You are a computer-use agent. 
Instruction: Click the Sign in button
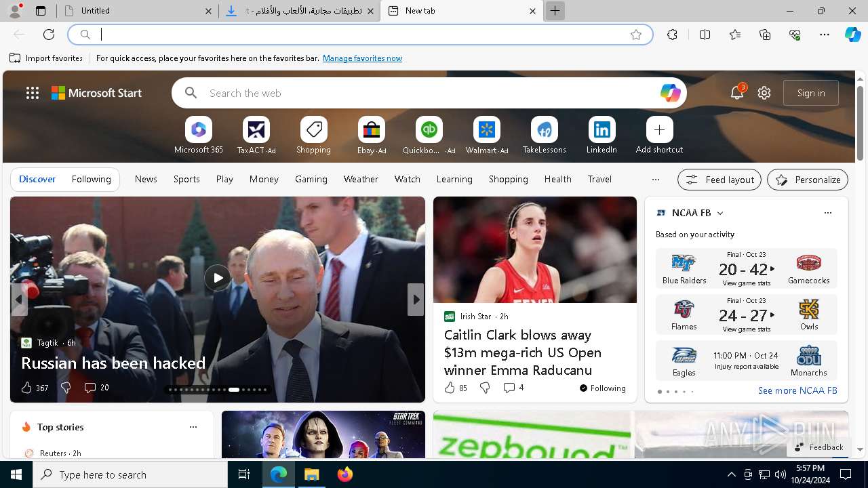click(x=811, y=93)
